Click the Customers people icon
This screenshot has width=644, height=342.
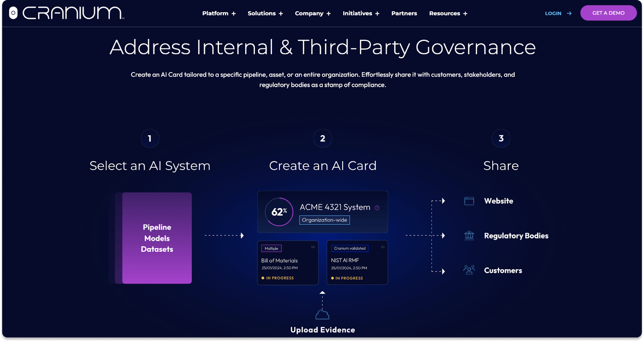(x=469, y=270)
